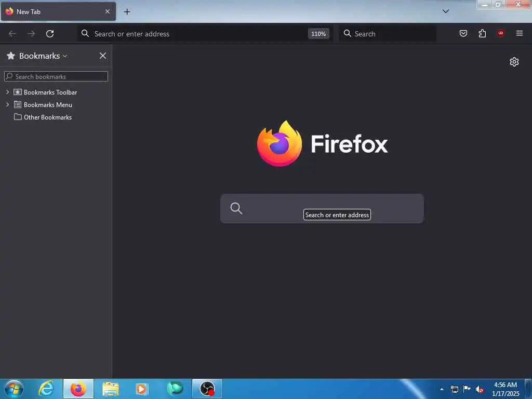532x399 pixels.
Task: Open Action Center flag icon
Action: [x=467, y=389]
